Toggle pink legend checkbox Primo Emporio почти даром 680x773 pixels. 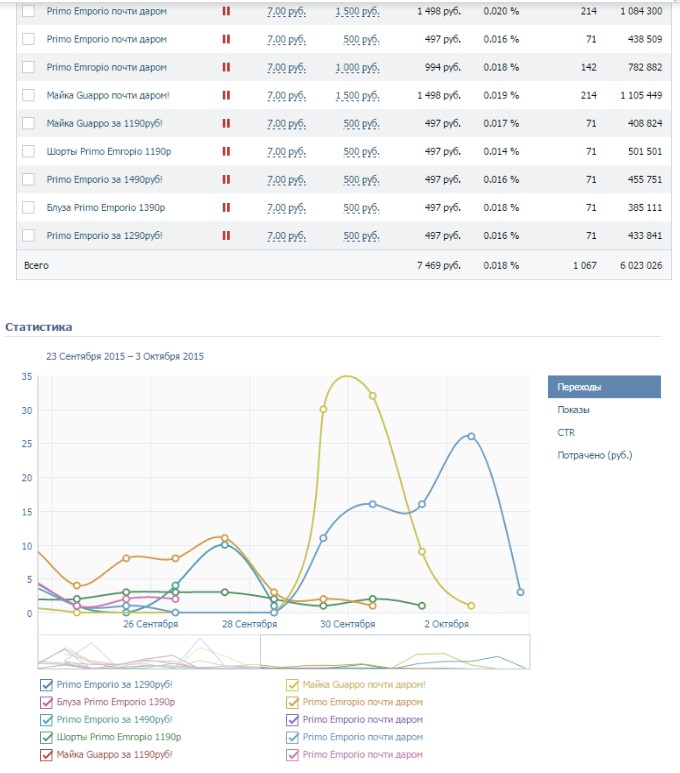[x=292, y=755]
